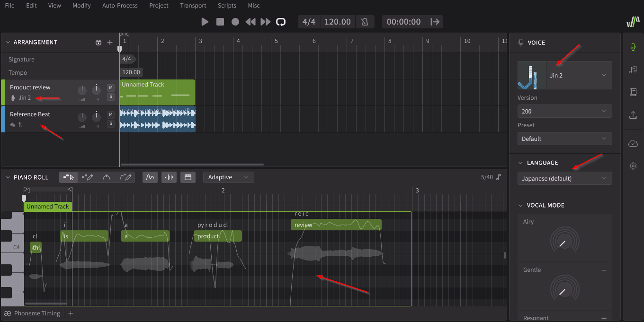Solo the Reference Beat track
This screenshot has height=322, width=644.
click(x=111, y=123)
